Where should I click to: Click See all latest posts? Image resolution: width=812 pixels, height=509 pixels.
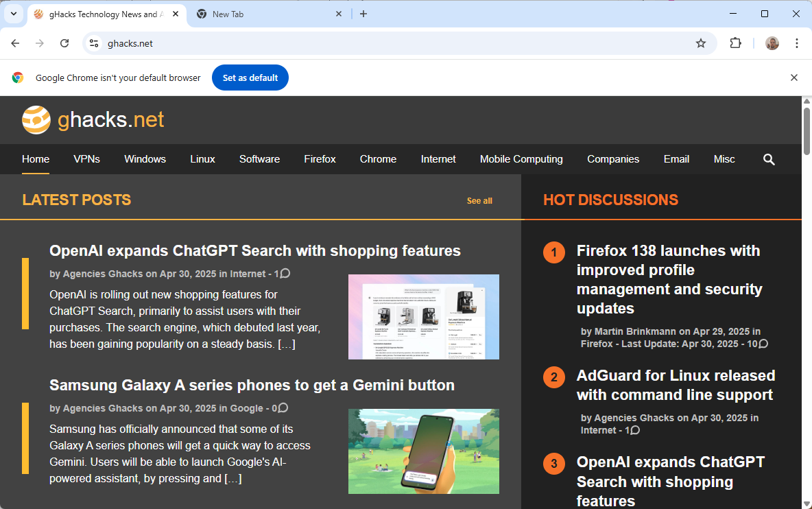(479, 201)
